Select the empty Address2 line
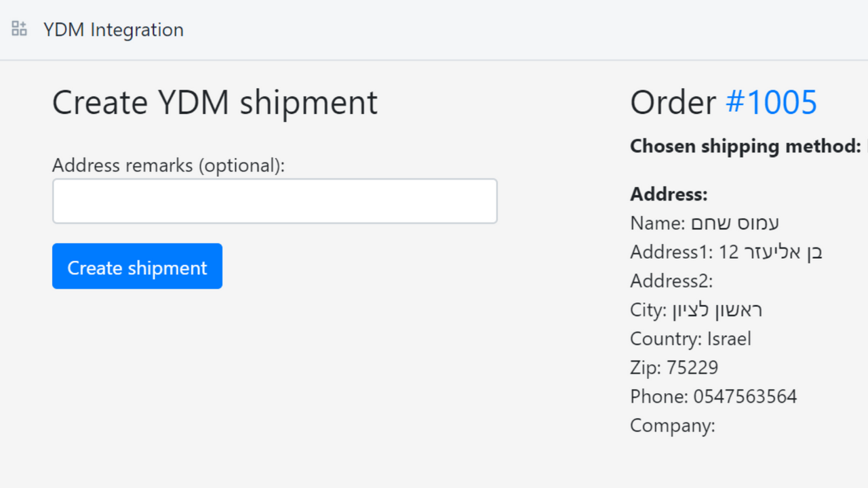Viewport: 868px width, 488px height. pyautogui.click(x=671, y=281)
